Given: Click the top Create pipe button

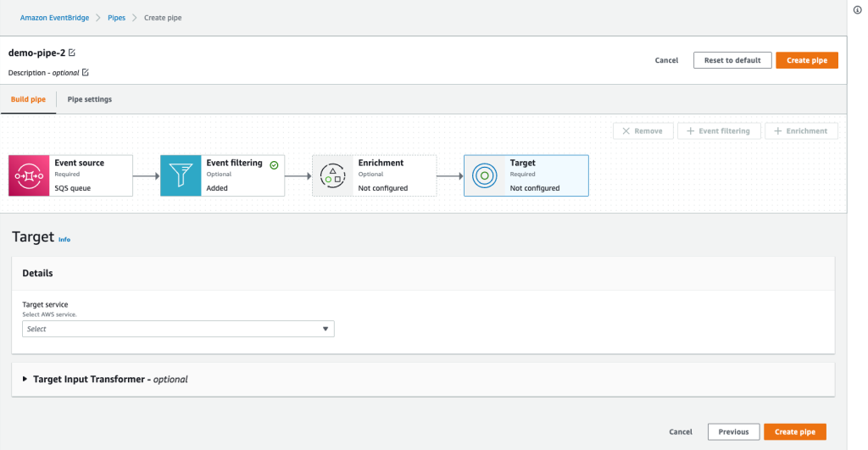Looking at the screenshot, I should 807,60.
